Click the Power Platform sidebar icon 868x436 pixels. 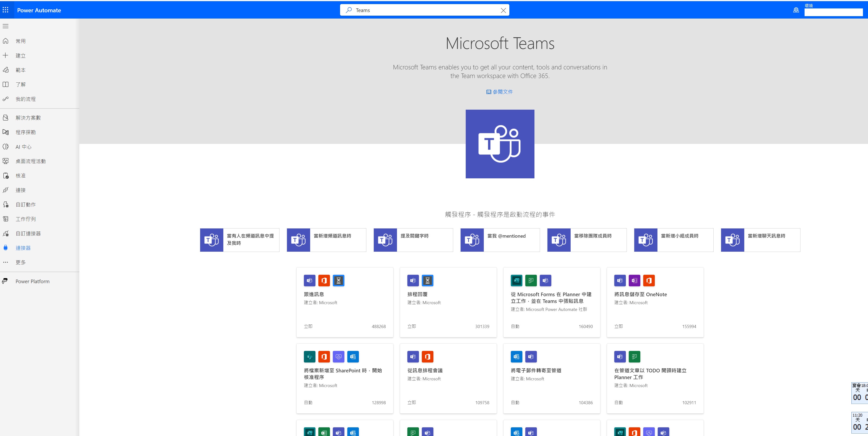(5, 281)
